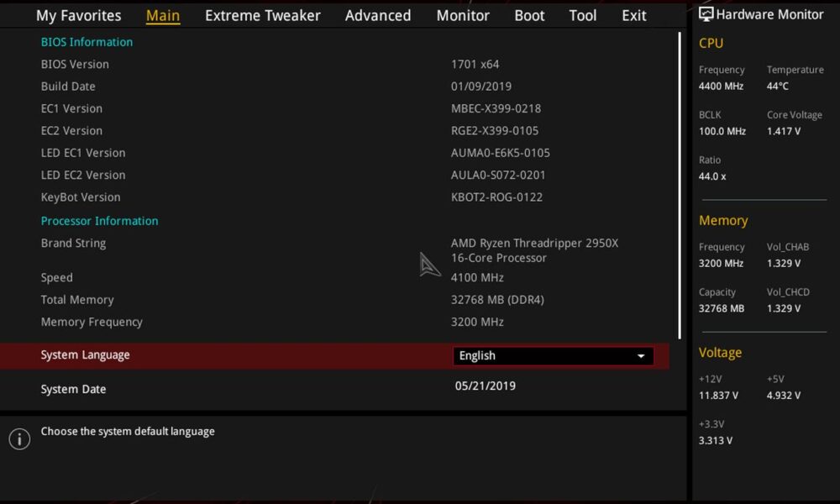Select the Main tab

pyautogui.click(x=163, y=14)
